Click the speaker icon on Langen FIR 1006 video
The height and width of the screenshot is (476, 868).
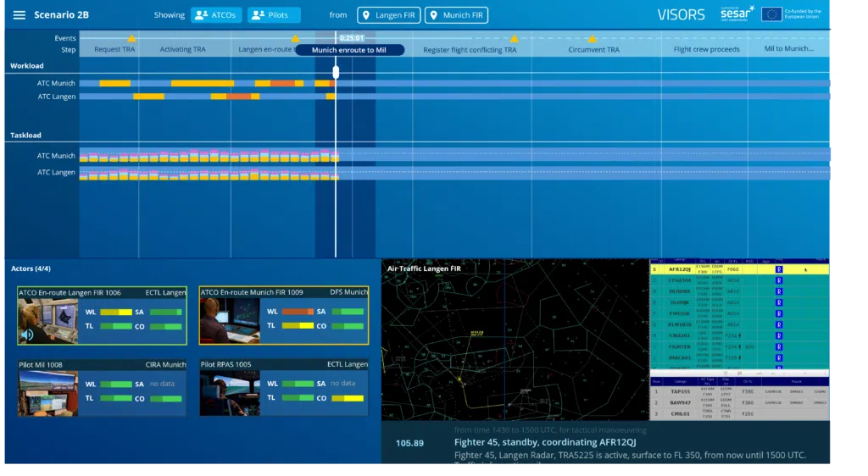point(26,335)
